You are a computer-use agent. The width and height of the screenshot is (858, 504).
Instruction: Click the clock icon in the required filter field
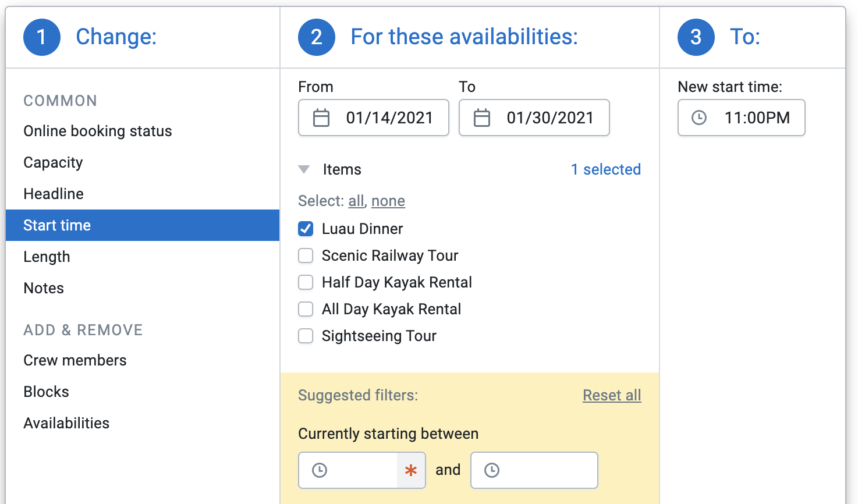coord(318,470)
